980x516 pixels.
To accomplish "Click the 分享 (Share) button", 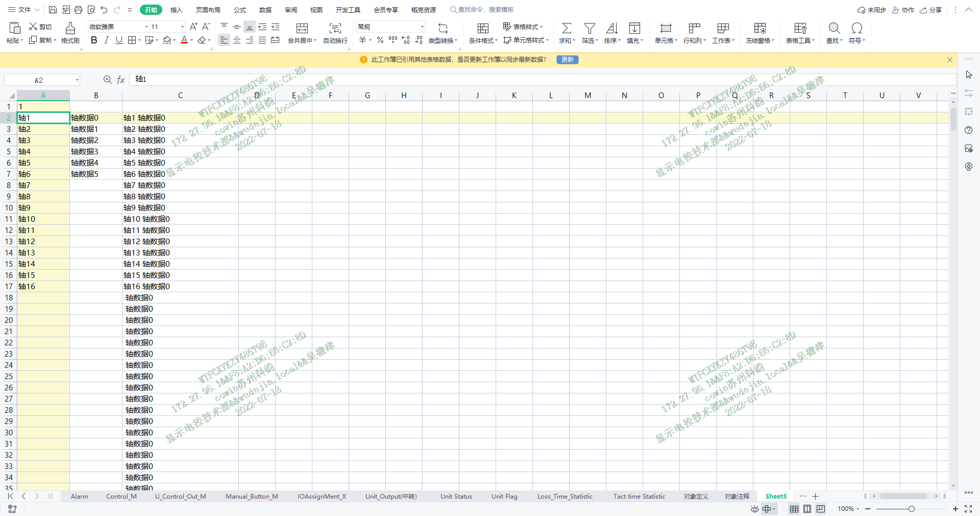I will point(931,10).
